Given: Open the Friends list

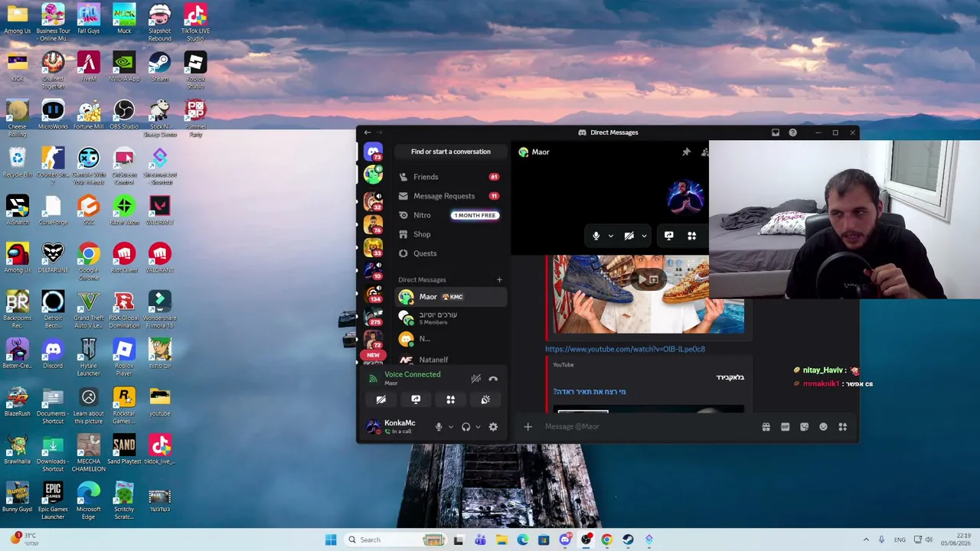Looking at the screenshot, I should (450, 177).
